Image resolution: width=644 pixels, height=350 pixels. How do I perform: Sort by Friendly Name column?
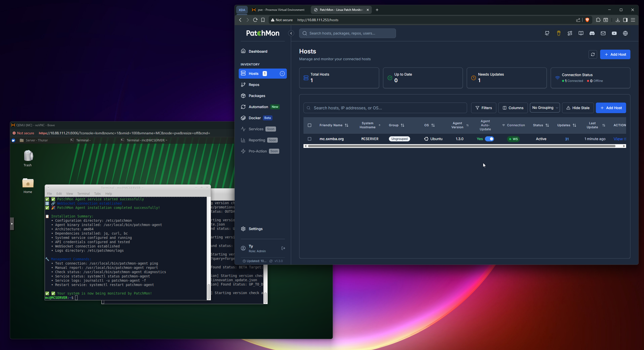(334, 125)
